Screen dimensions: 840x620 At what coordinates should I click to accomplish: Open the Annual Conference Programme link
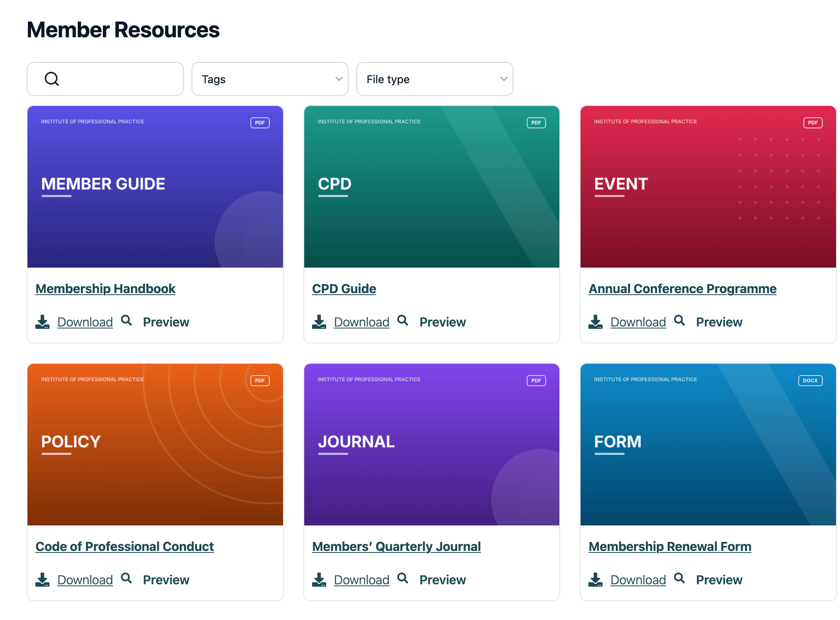click(x=683, y=289)
